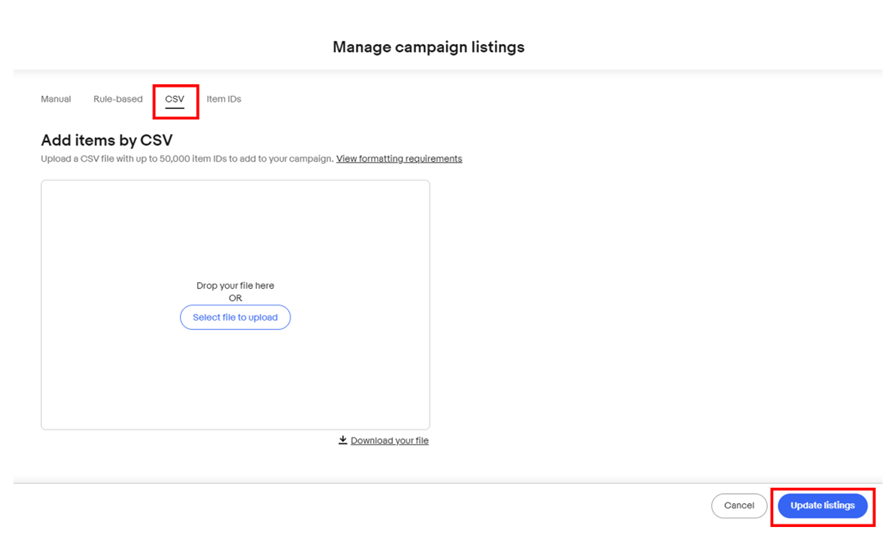This screenshot has width=892, height=536.
Task: Click inside the file drop zone box
Action: coord(236,305)
